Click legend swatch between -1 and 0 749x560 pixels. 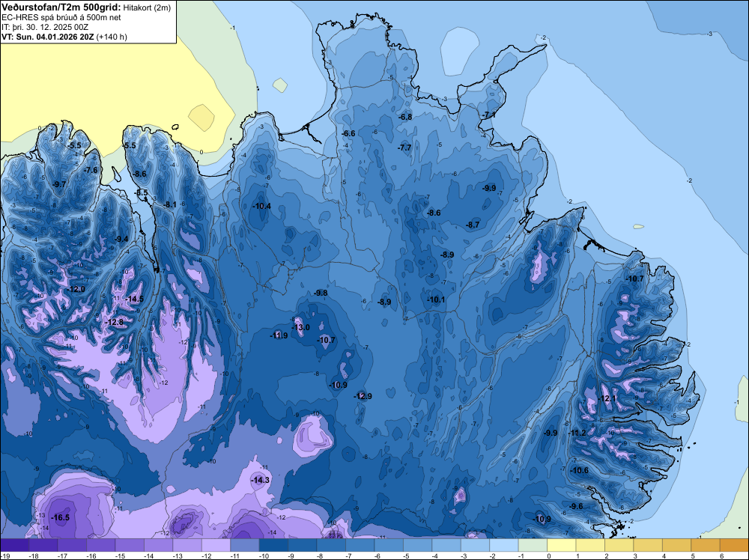pyautogui.click(x=533, y=545)
